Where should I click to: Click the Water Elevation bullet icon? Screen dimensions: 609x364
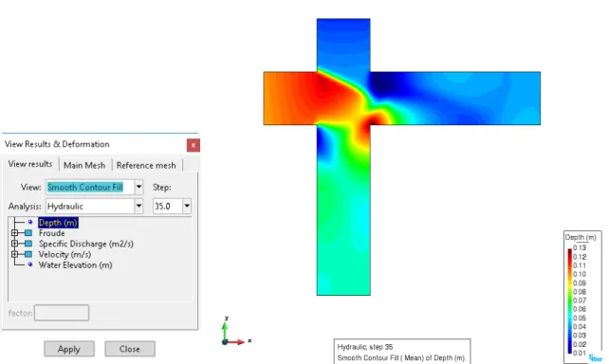click(30, 264)
